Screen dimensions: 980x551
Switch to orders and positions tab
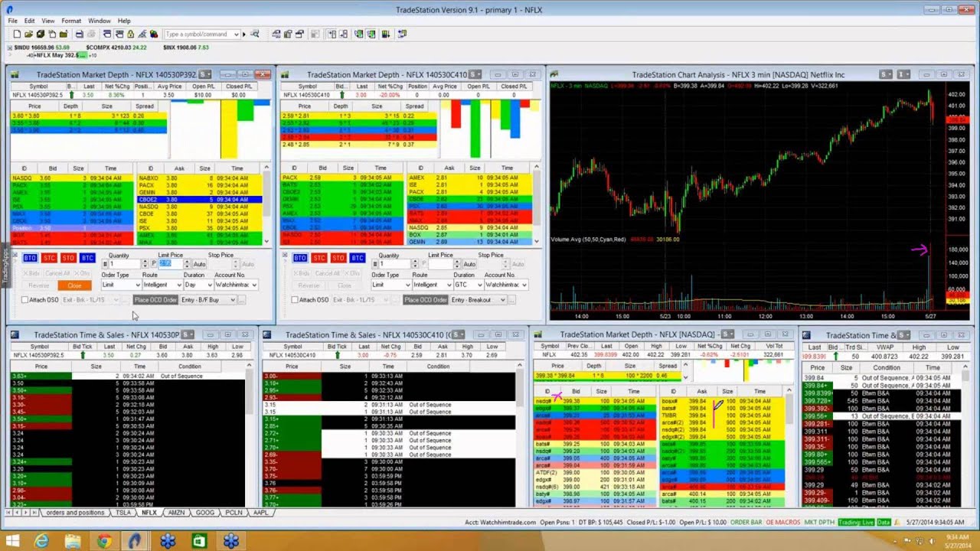(75, 513)
